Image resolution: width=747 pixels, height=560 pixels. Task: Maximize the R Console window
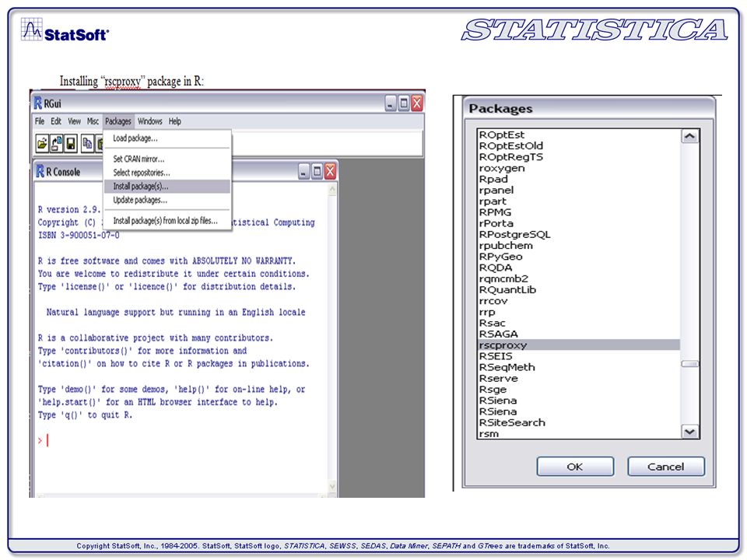point(317,171)
